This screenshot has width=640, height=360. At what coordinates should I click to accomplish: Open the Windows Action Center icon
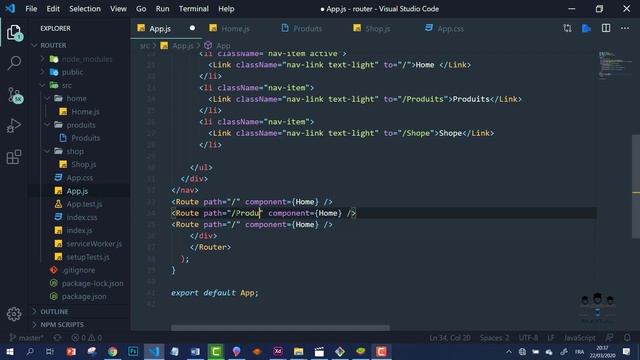pos(627,351)
